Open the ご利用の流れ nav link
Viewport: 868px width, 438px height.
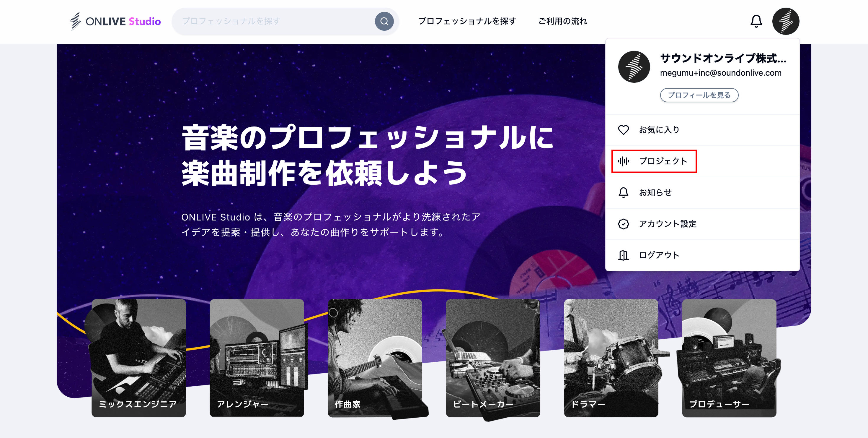click(562, 21)
